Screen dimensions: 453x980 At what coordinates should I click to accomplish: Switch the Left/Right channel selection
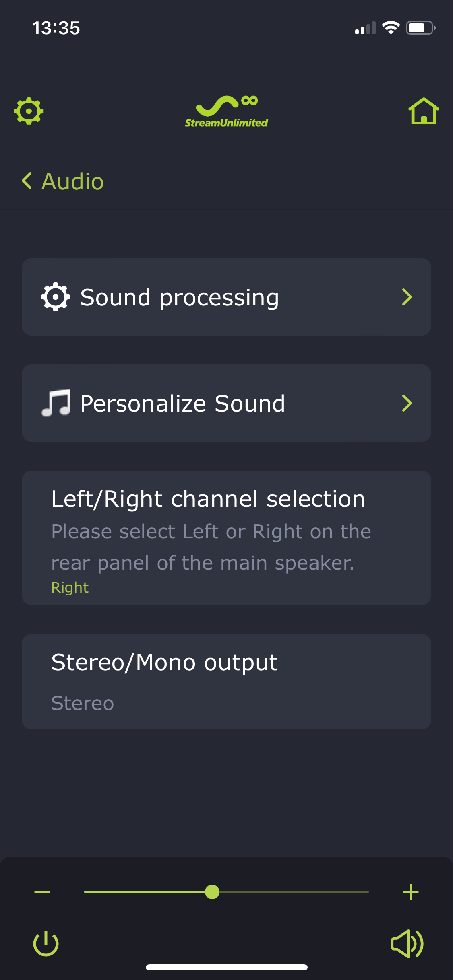[226, 537]
